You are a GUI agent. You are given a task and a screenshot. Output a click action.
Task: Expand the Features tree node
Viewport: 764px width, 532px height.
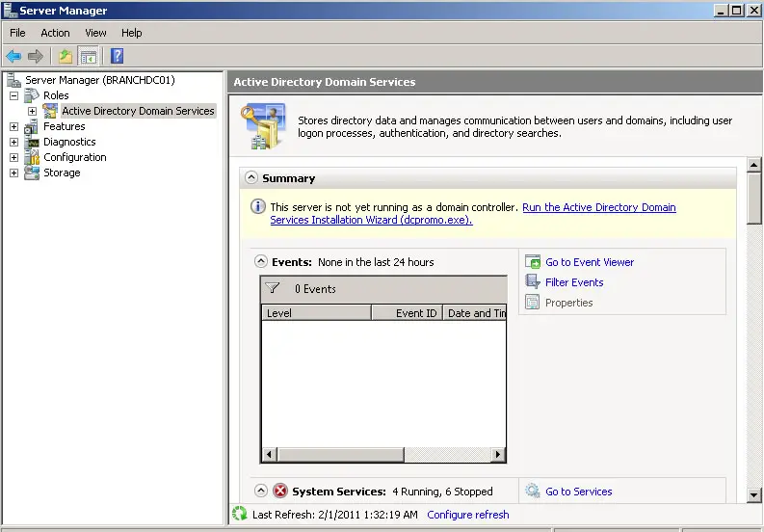click(x=13, y=126)
